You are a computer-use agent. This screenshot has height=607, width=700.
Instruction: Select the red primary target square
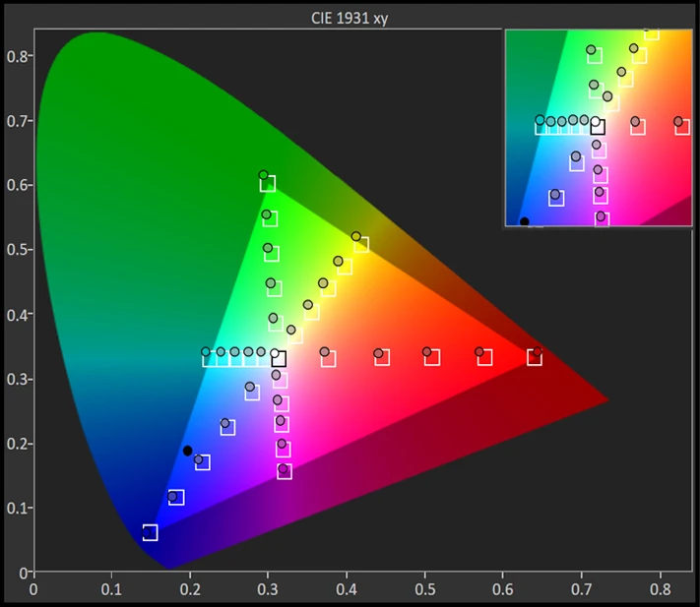click(x=535, y=357)
